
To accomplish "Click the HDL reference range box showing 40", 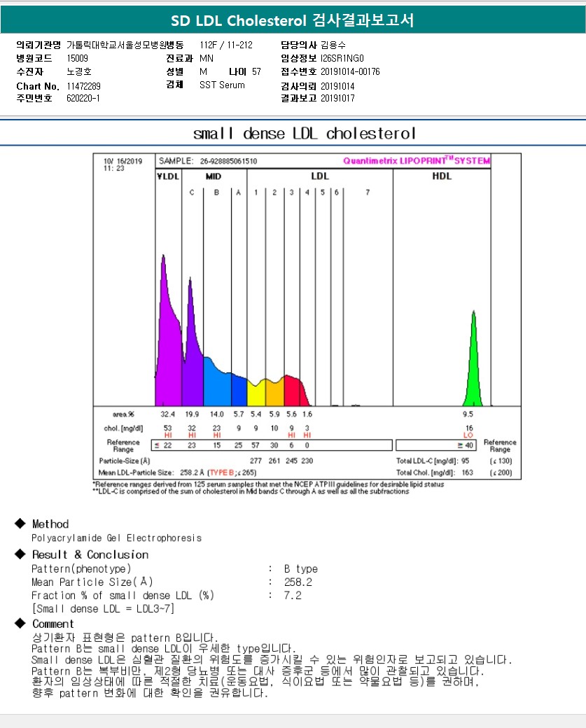I will [436, 445].
